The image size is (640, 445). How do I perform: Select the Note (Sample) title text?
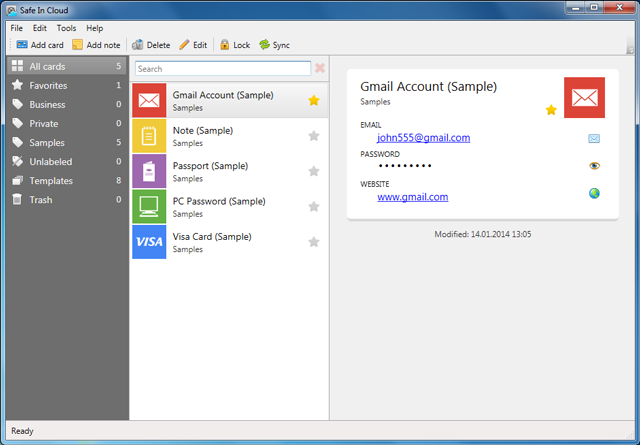pos(203,131)
